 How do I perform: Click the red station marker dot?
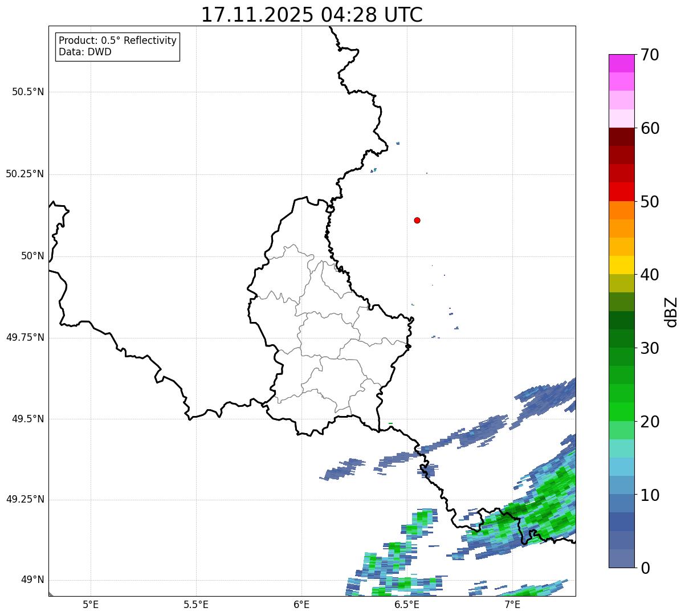(417, 220)
